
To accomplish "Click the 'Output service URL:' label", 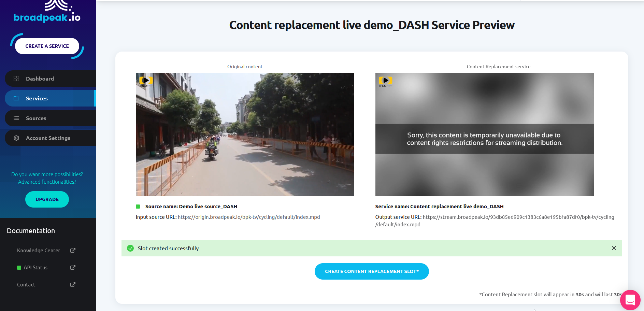I will pyautogui.click(x=398, y=217).
